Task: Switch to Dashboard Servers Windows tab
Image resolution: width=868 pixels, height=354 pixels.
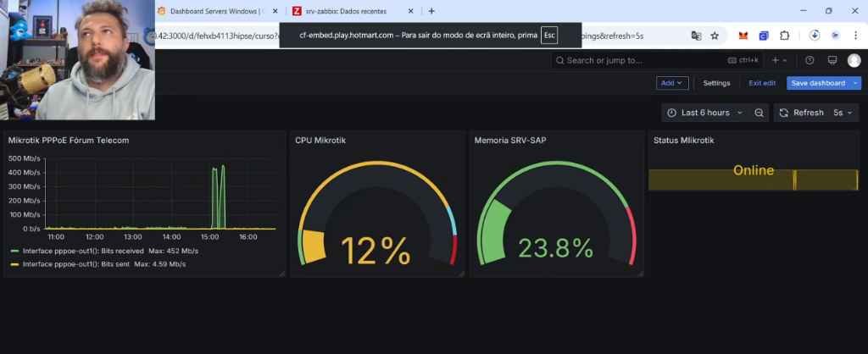Action: (x=217, y=11)
